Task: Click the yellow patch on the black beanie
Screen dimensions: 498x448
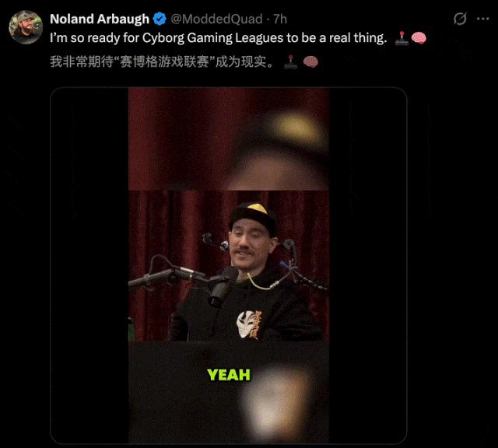Action: point(257,208)
